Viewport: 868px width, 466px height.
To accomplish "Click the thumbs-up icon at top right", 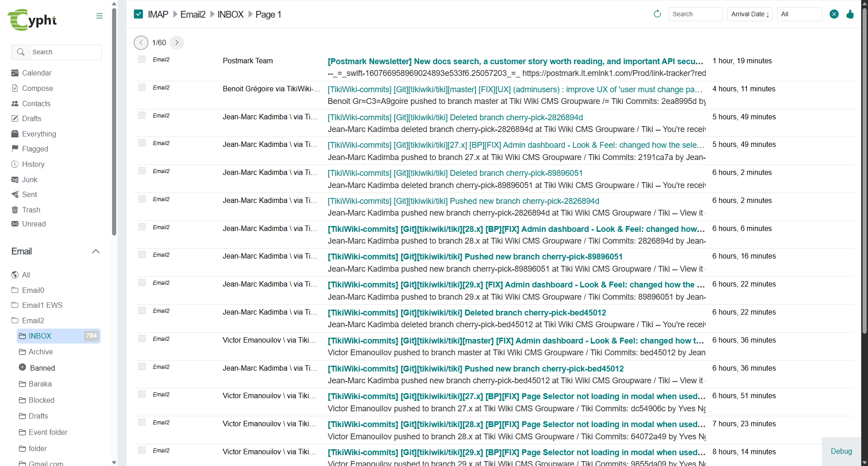I will click(x=850, y=14).
